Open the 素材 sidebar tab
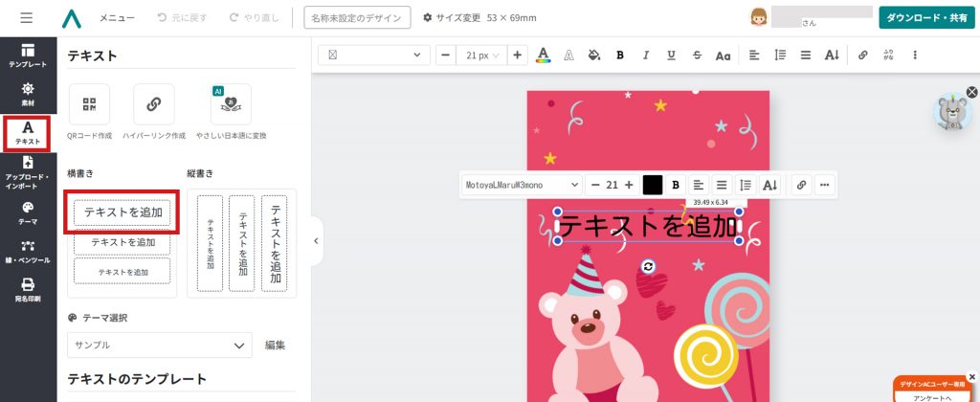This screenshot has height=402, width=980. pos(28,94)
